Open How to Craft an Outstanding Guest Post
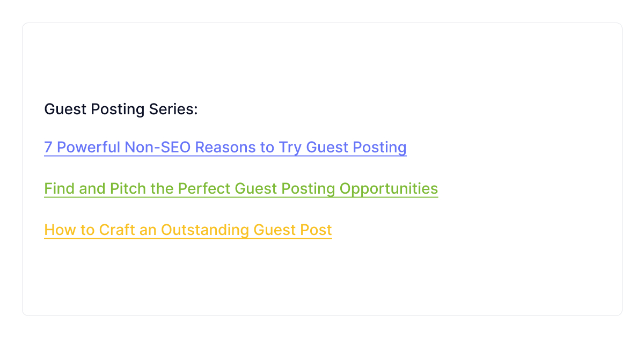The width and height of the screenshot is (644, 338). pyautogui.click(x=188, y=230)
